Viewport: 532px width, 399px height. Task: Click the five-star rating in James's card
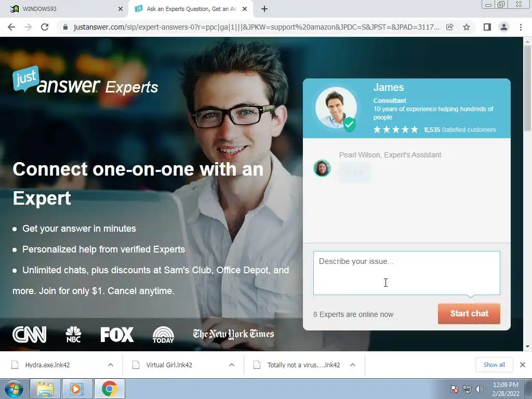tap(395, 129)
